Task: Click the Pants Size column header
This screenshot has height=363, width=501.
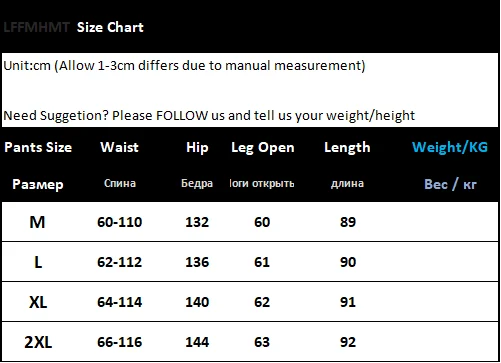Action: click(38, 147)
